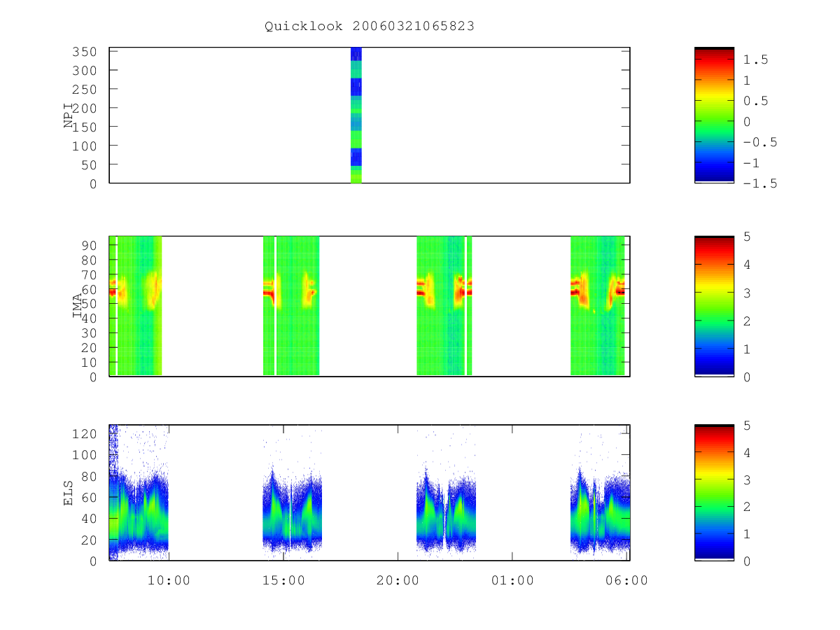
Task: Click the narrow NPI data strip near 18:00
Action: [356, 115]
